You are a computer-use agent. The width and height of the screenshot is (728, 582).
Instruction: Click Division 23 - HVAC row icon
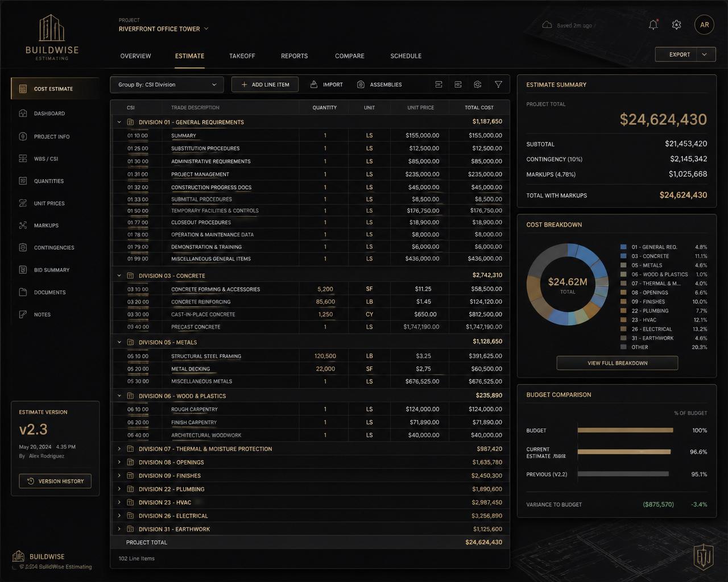[130, 502]
